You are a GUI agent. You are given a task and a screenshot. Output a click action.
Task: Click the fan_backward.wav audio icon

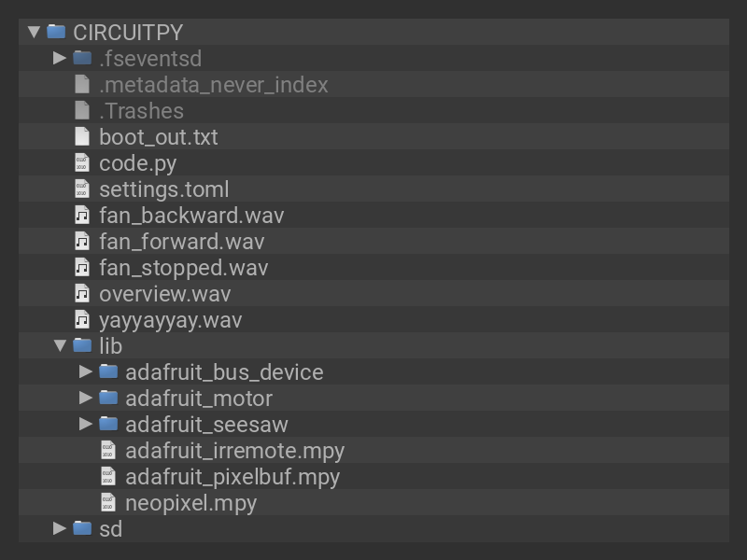click(x=82, y=215)
